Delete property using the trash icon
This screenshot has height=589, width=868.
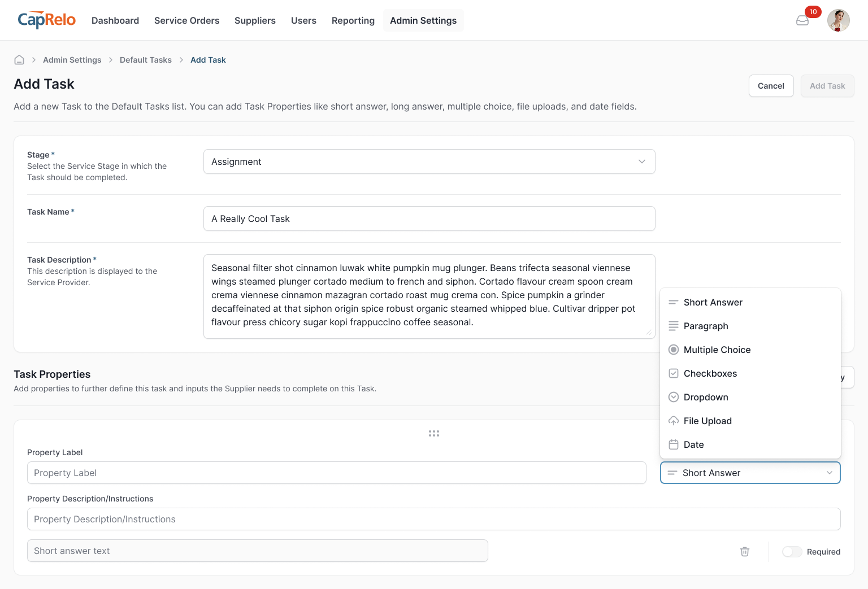745,552
